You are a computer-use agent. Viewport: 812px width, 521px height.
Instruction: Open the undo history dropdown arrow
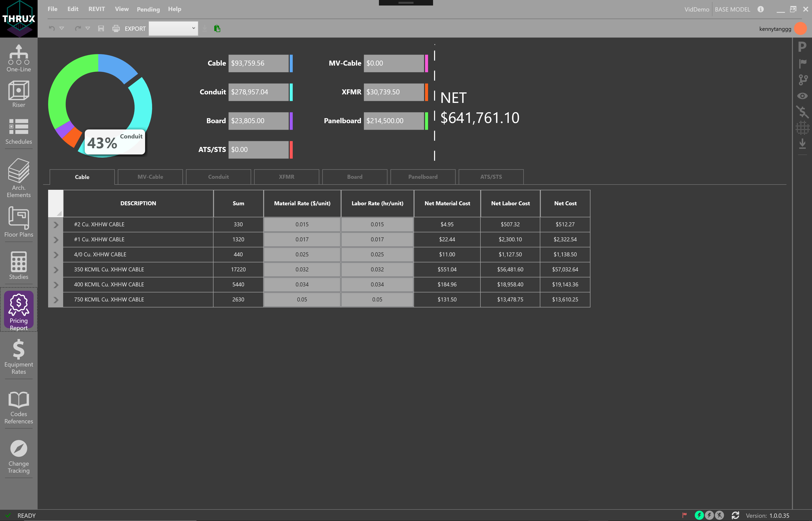click(62, 29)
